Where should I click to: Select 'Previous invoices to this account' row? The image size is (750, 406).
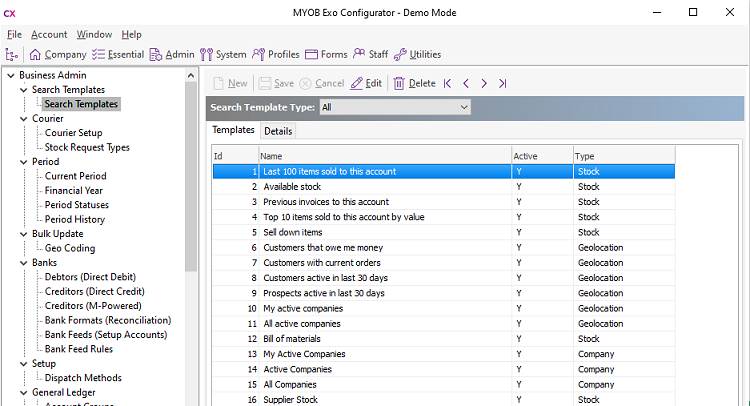click(444, 202)
